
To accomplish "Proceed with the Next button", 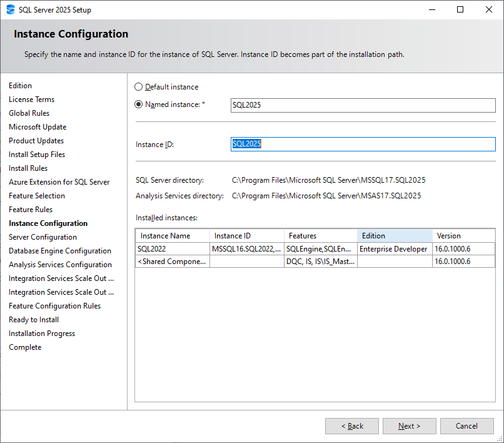I will [409, 426].
